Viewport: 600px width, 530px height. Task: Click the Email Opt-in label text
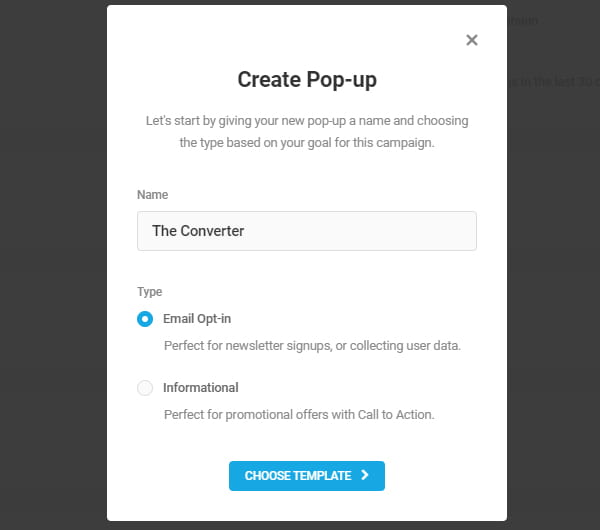tap(197, 320)
